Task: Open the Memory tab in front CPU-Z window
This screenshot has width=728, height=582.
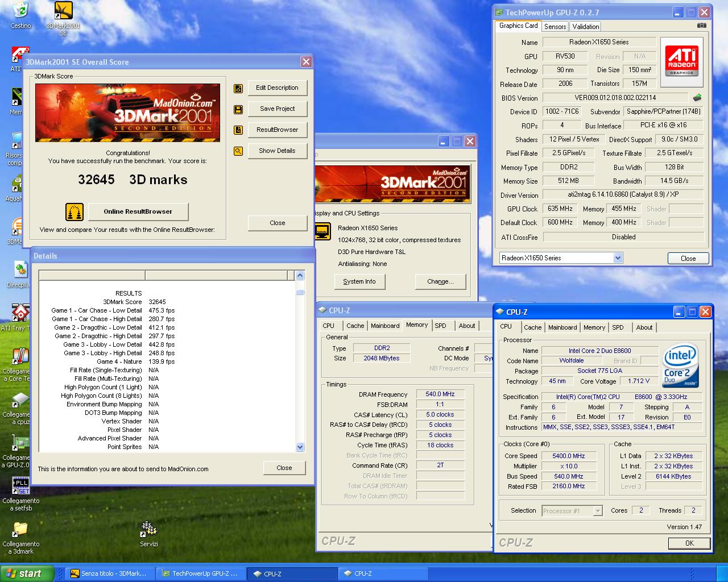Action: point(594,327)
